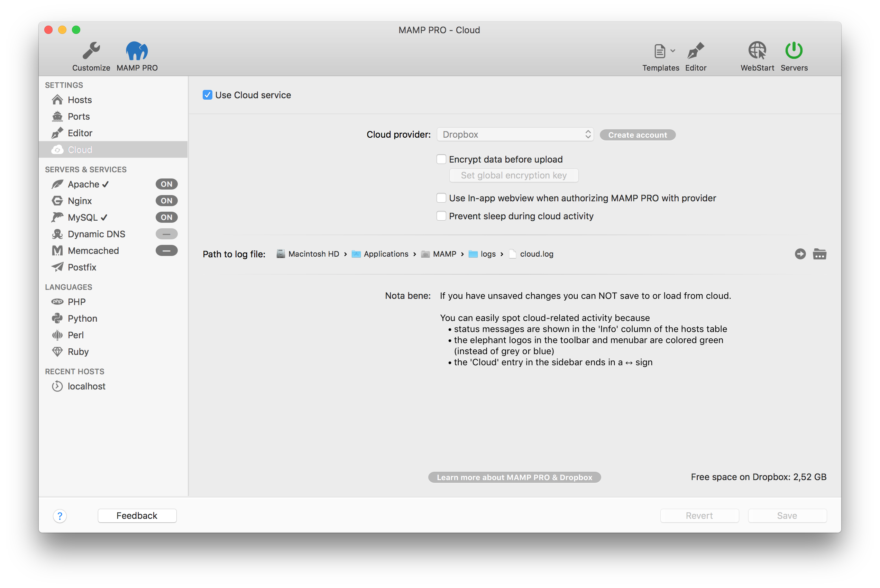
Task: Close the MAMP PRO window
Action: (48, 30)
